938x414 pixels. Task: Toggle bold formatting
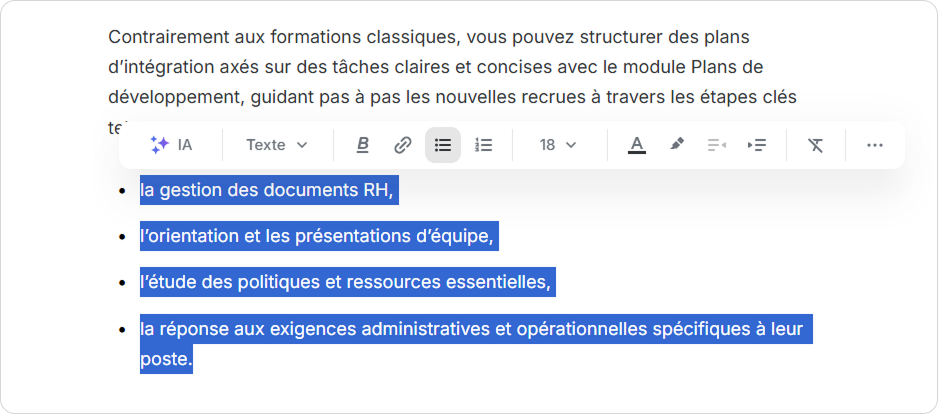point(363,145)
